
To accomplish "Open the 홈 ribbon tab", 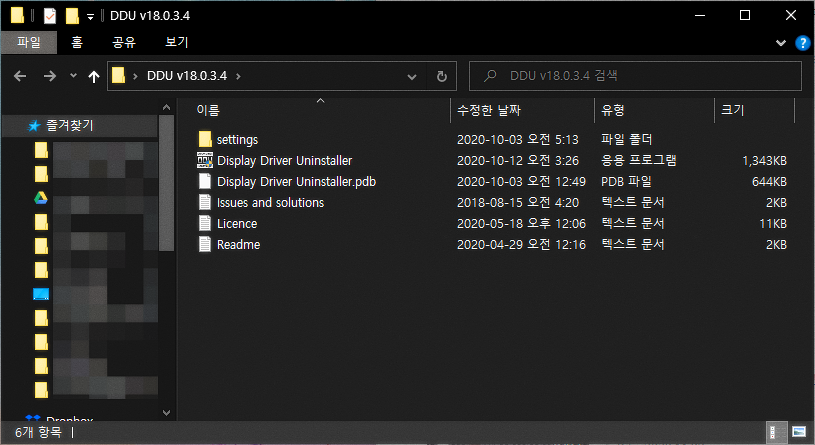I will [x=77, y=43].
